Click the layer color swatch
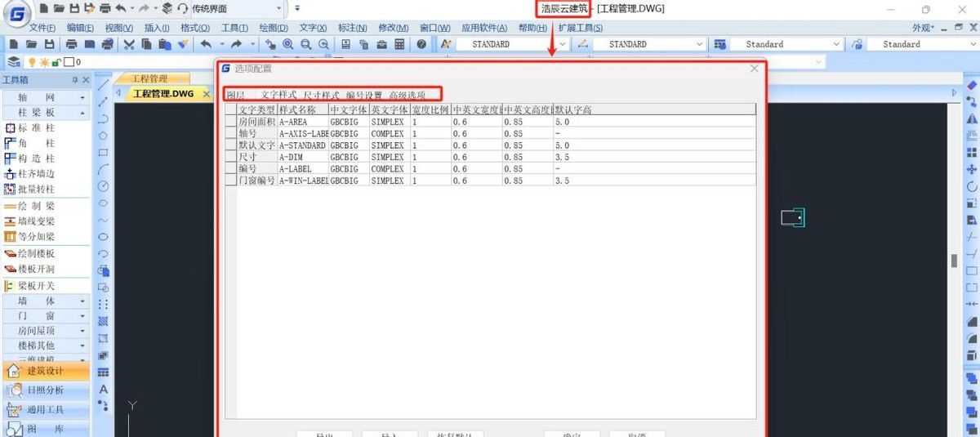 (x=69, y=61)
